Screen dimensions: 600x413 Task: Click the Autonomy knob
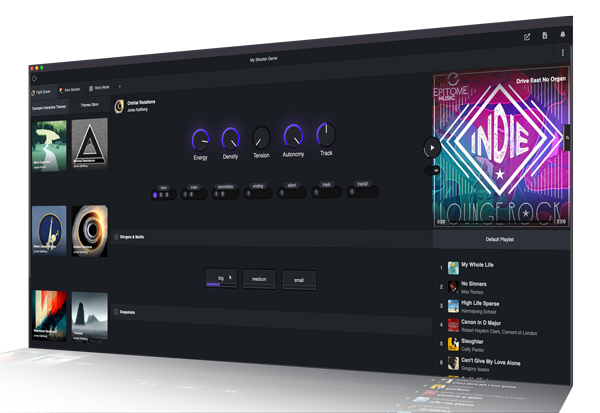point(293,136)
